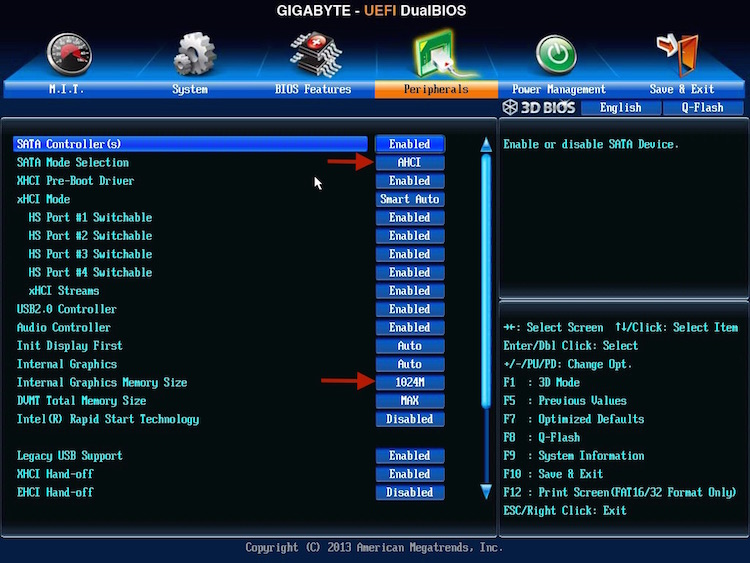Select the xHCI Streams label
750x563 pixels.
pyautogui.click(x=64, y=291)
